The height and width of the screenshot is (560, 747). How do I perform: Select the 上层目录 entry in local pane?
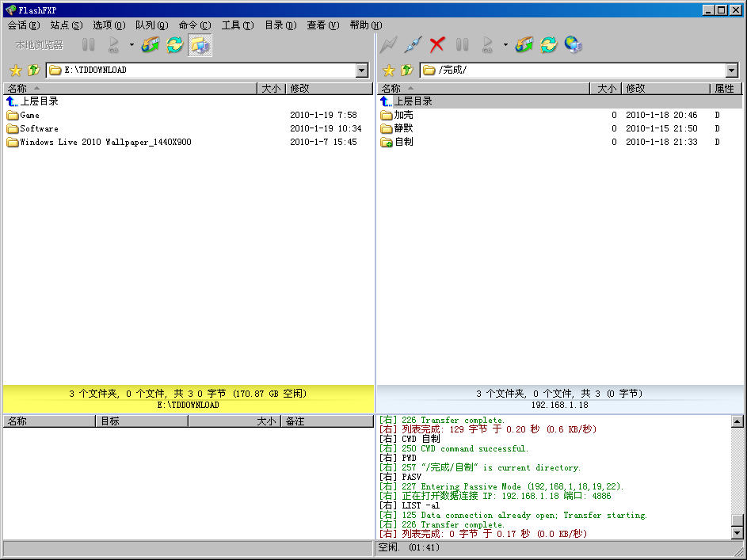point(39,101)
